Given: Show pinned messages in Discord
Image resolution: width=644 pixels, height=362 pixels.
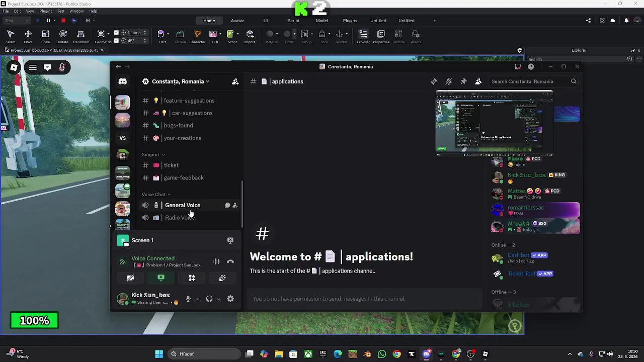Looking at the screenshot, I should coord(463,81).
